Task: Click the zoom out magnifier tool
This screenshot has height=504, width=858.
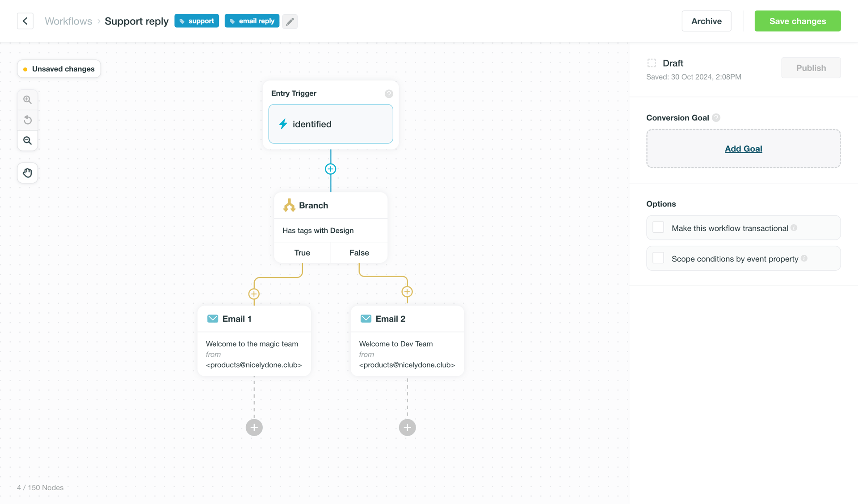Action: coord(27,140)
